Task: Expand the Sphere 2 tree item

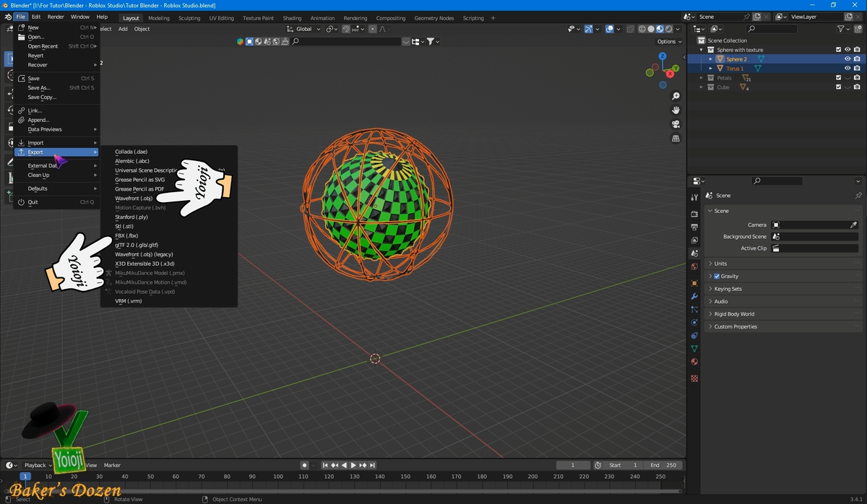Action: point(710,59)
